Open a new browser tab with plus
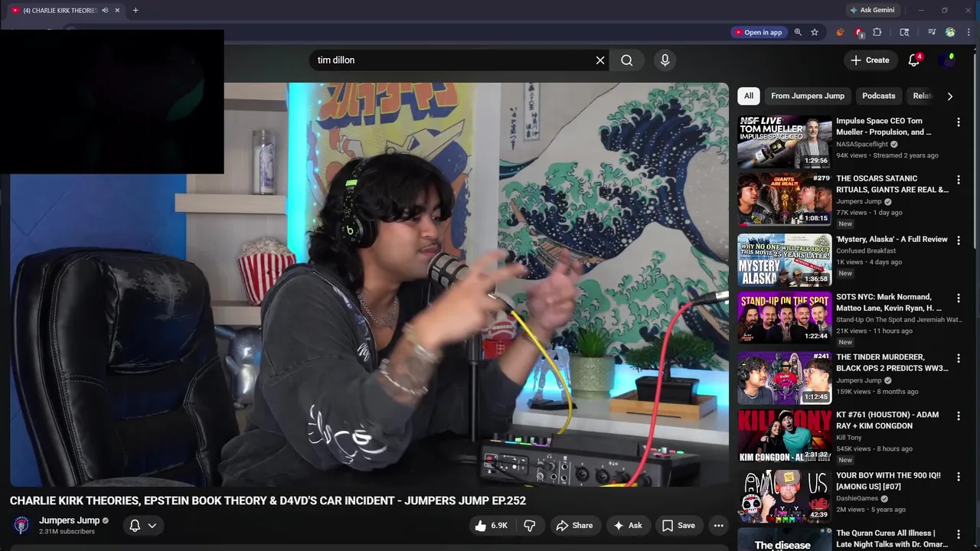The image size is (980, 551). tap(136, 11)
